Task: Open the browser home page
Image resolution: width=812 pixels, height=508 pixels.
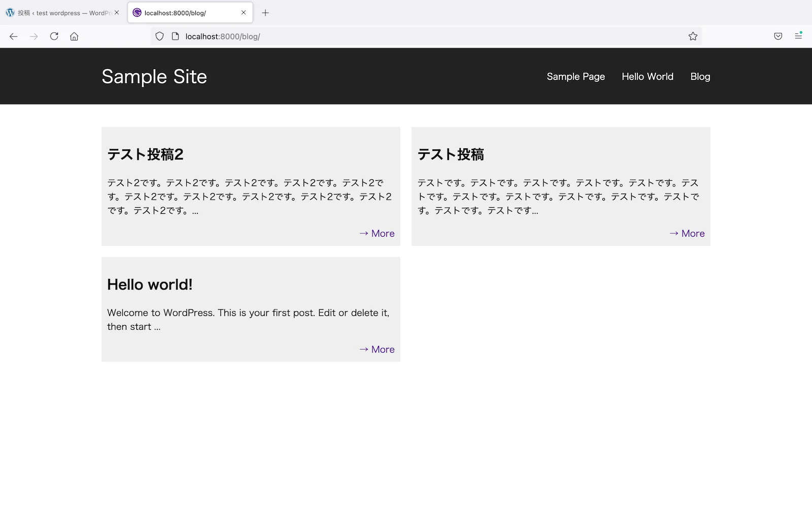Action: tap(74, 36)
